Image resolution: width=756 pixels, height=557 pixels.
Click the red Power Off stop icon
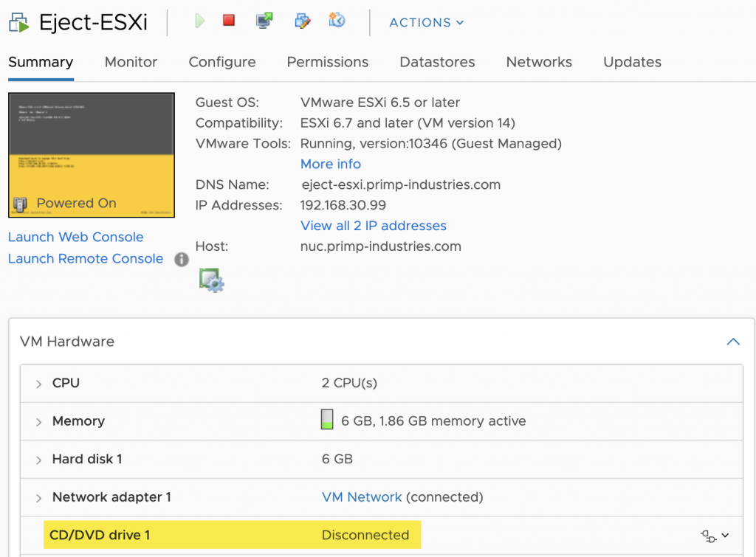(x=229, y=21)
